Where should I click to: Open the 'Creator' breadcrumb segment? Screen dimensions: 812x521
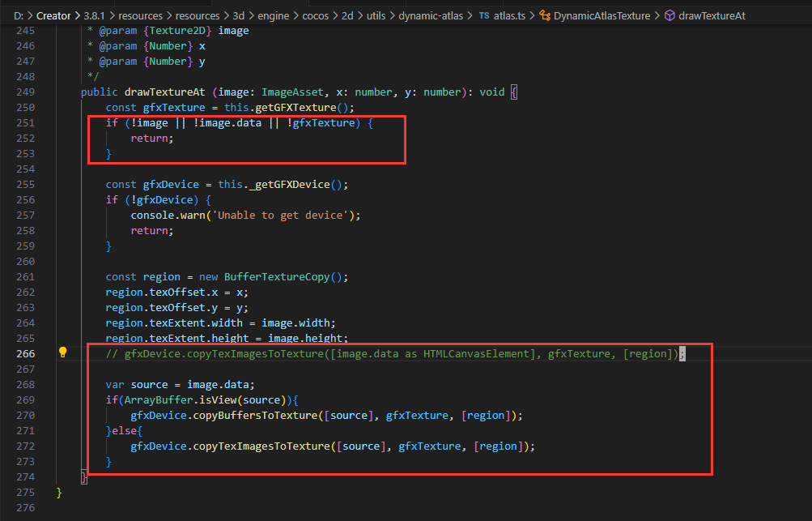53,16
